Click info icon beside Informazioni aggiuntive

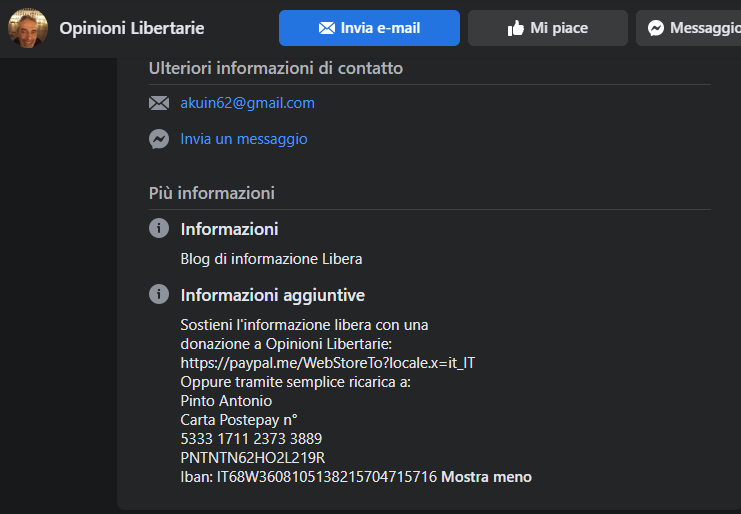point(159,294)
